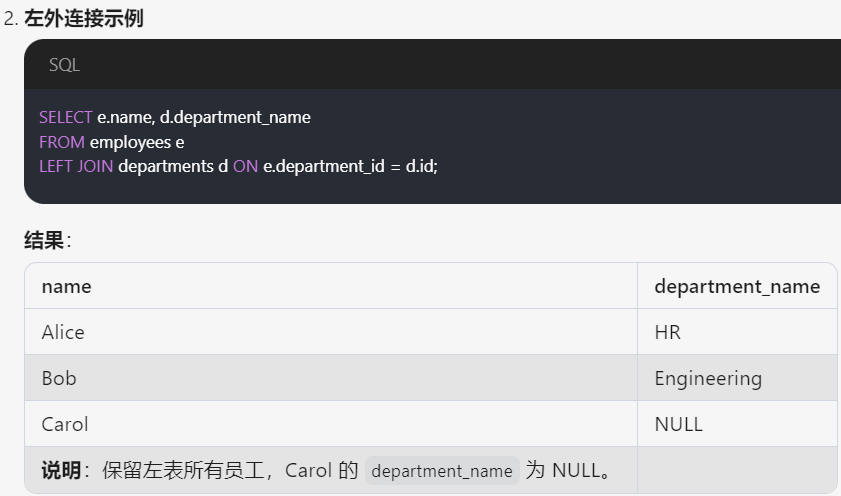
Task: Click "departments d" in the join line
Action: coord(173,166)
